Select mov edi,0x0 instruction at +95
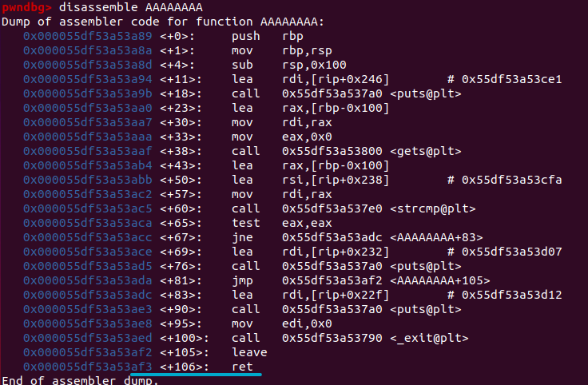Image resolution: width=588 pixels, height=385 pixels. pyautogui.click(x=282, y=323)
